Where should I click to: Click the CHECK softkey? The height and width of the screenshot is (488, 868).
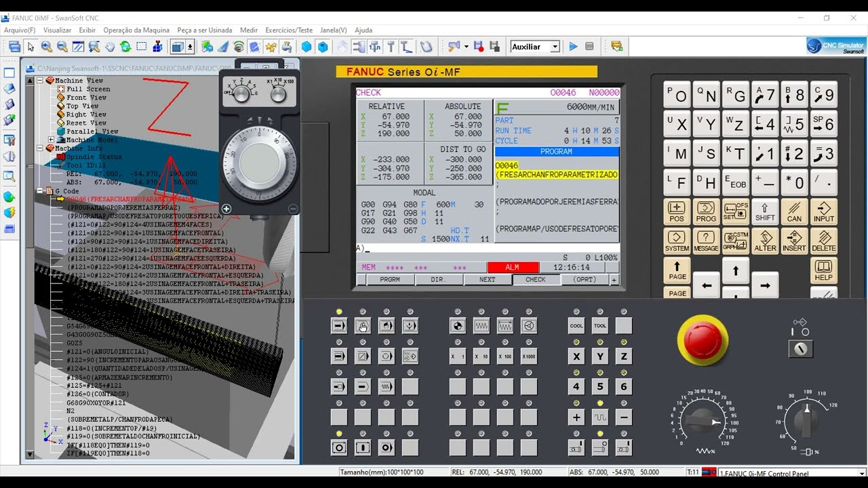[536, 279]
